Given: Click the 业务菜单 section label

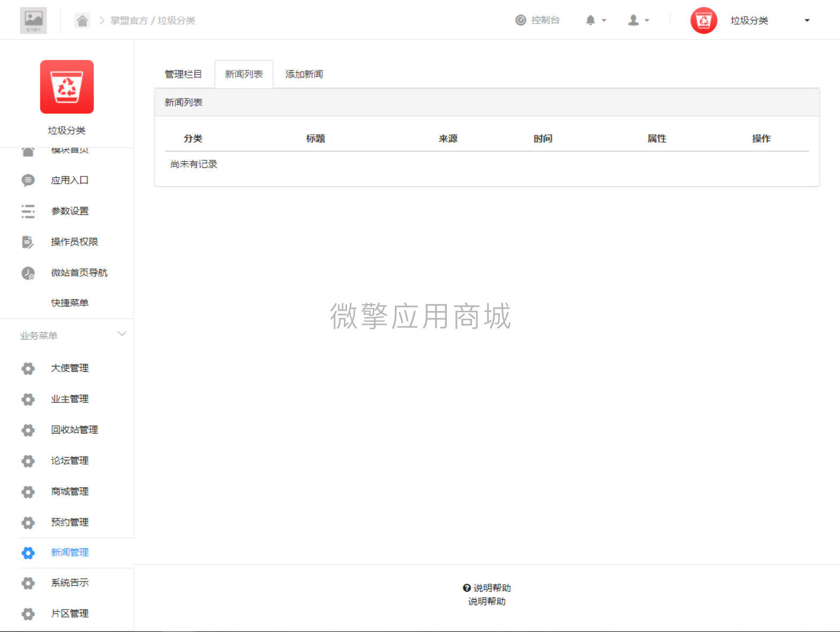Looking at the screenshot, I should [x=39, y=336].
